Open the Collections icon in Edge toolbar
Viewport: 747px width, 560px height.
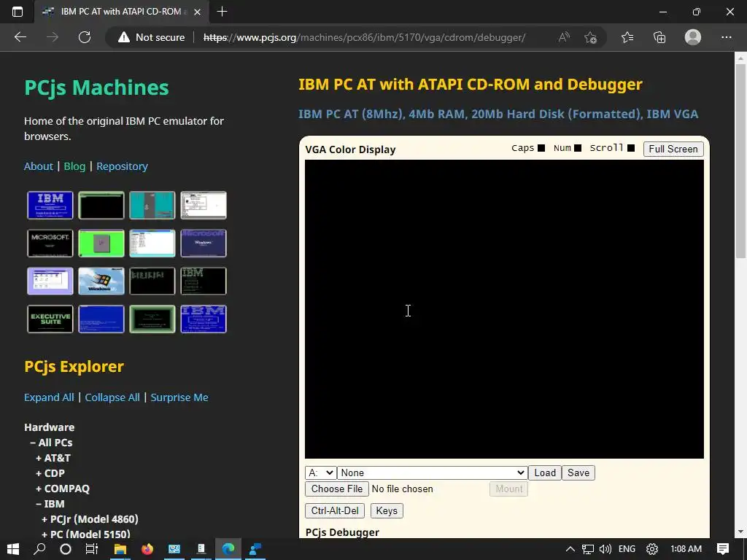tap(659, 37)
